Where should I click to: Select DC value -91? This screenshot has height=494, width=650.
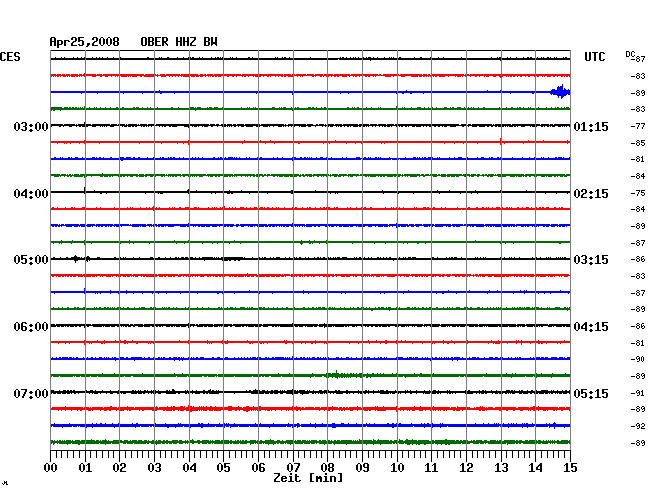[638, 393]
